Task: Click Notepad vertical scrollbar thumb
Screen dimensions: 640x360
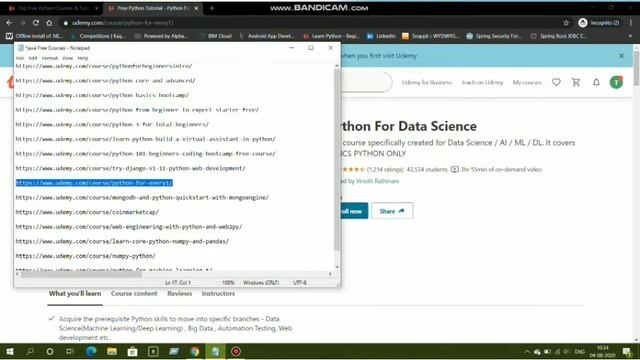Action: (x=337, y=159)
